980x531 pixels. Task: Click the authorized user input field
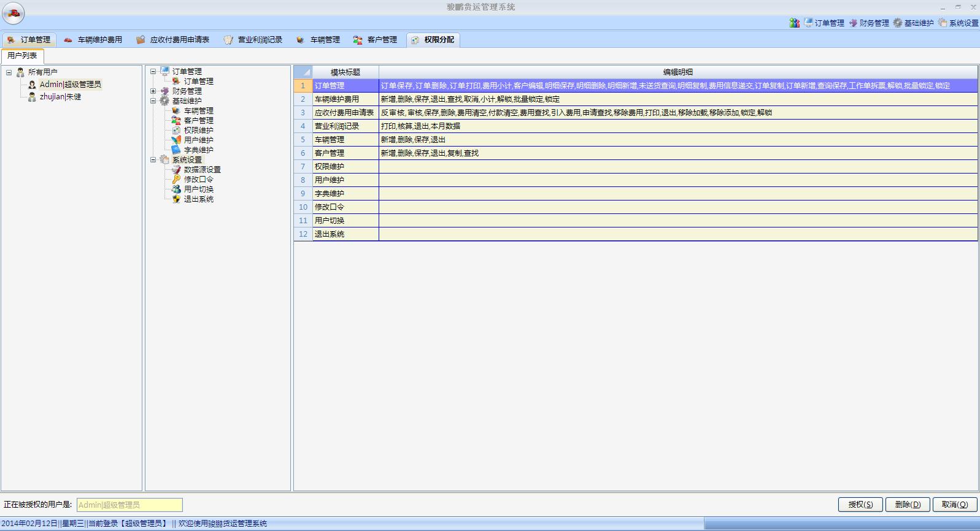tap(129, 505)
